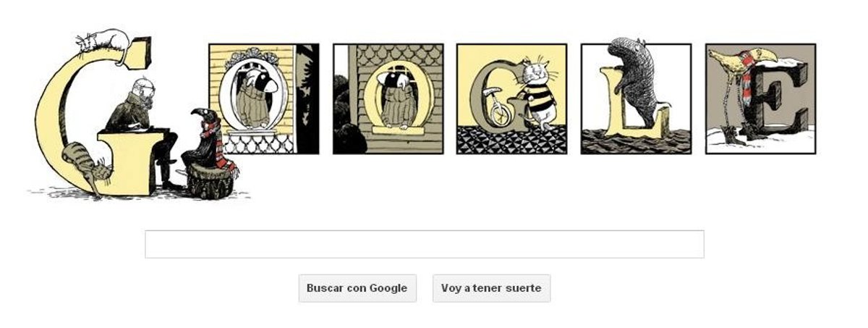Click the Buscar con Google button
The height and width of the screenshot is (328, 868).
click(x=357, y=288)
